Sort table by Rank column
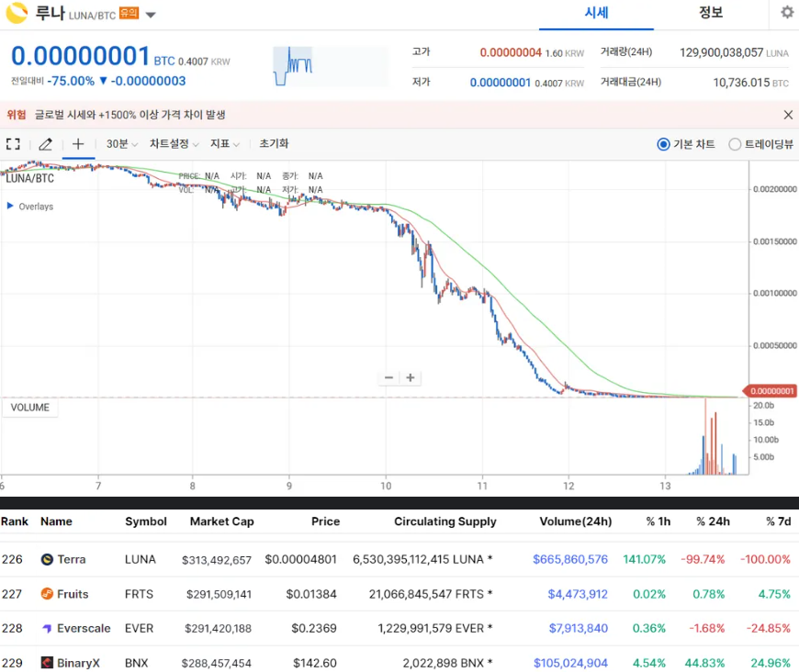This screenshot has width=799, height=672. [15, 521]
